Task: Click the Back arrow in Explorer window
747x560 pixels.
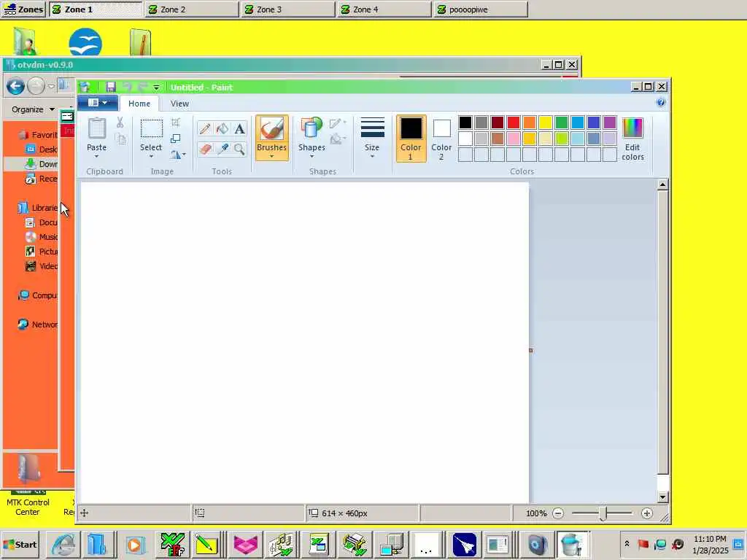Action: pyautogui.click(x=15, y=87)
